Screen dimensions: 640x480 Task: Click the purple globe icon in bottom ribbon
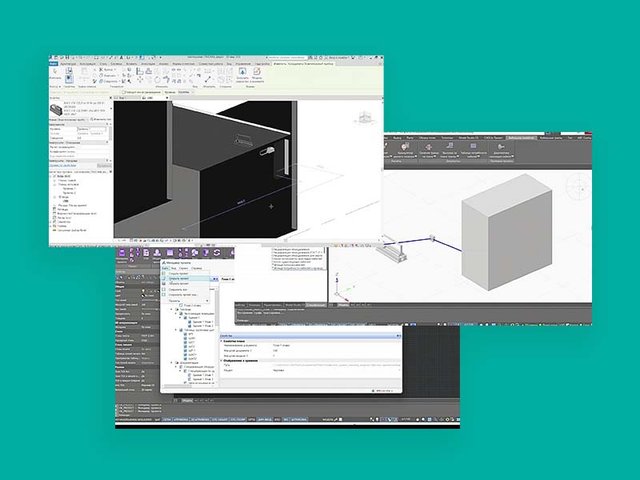[195, 253]
